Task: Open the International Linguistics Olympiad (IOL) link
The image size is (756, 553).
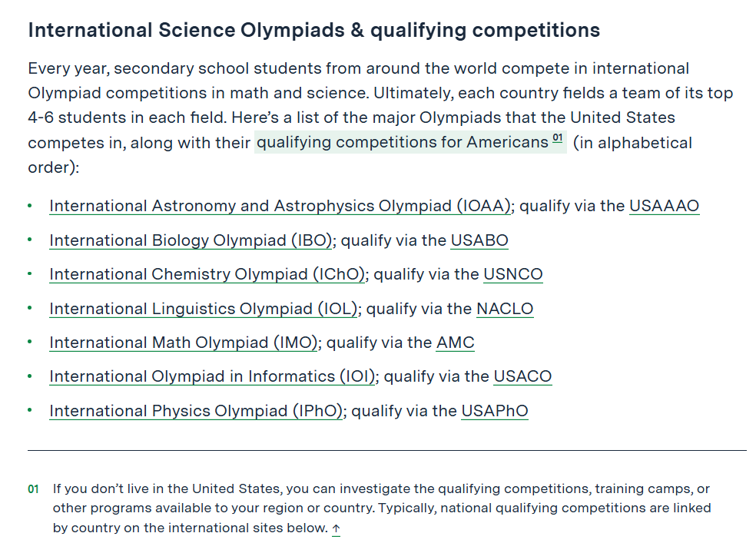Action: point(204,309)
